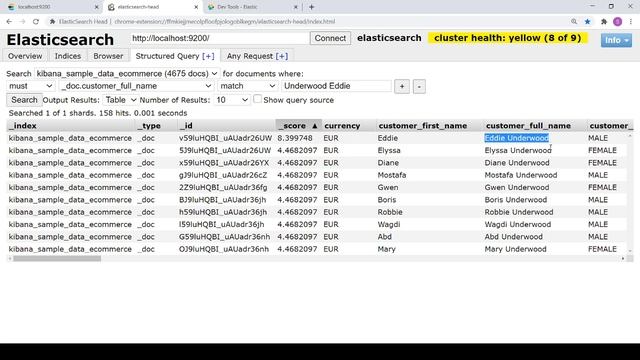Click the Abd Underwood cell

click(x=513, y=237)
